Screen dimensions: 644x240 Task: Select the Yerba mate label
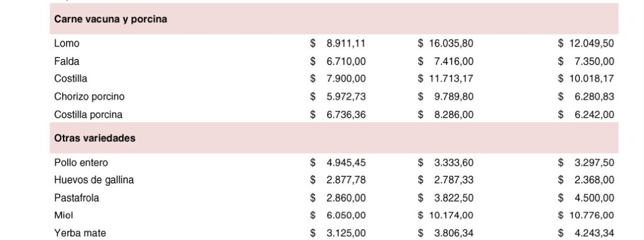coord(80,233)
